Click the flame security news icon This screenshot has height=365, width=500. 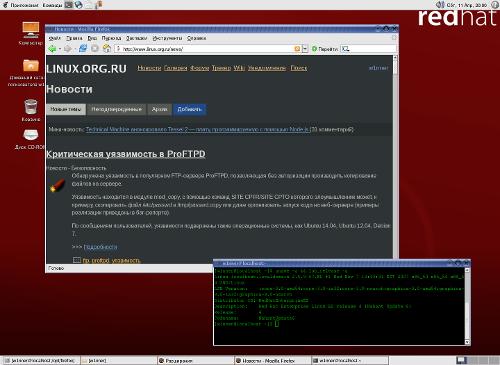click(57, 185)
